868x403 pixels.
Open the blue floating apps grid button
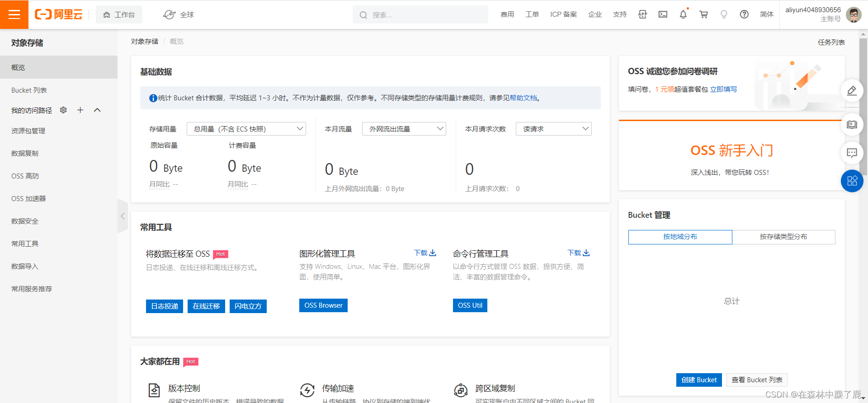[852, 181]
